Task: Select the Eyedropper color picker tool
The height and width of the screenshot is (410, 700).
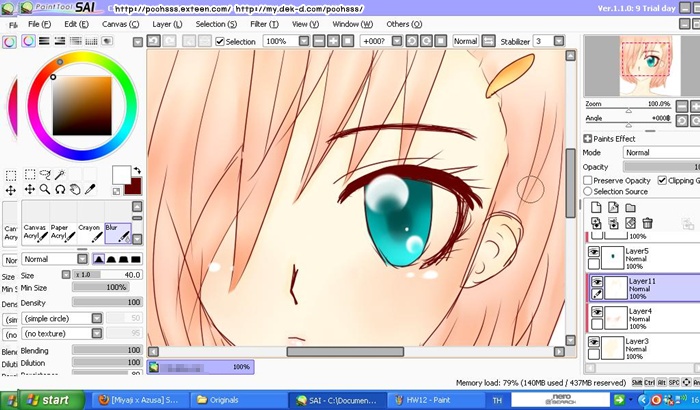Action: 90,189
